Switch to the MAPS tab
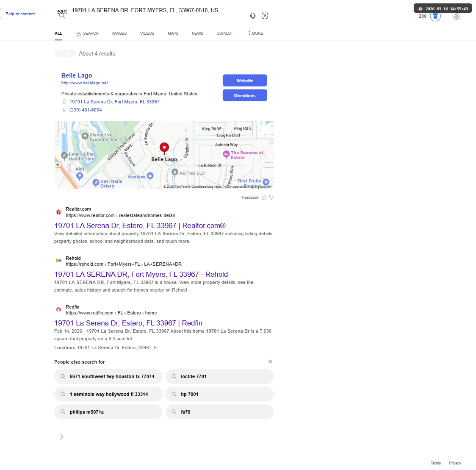Screen dimensions: 476x470 (x=173, y=33)
